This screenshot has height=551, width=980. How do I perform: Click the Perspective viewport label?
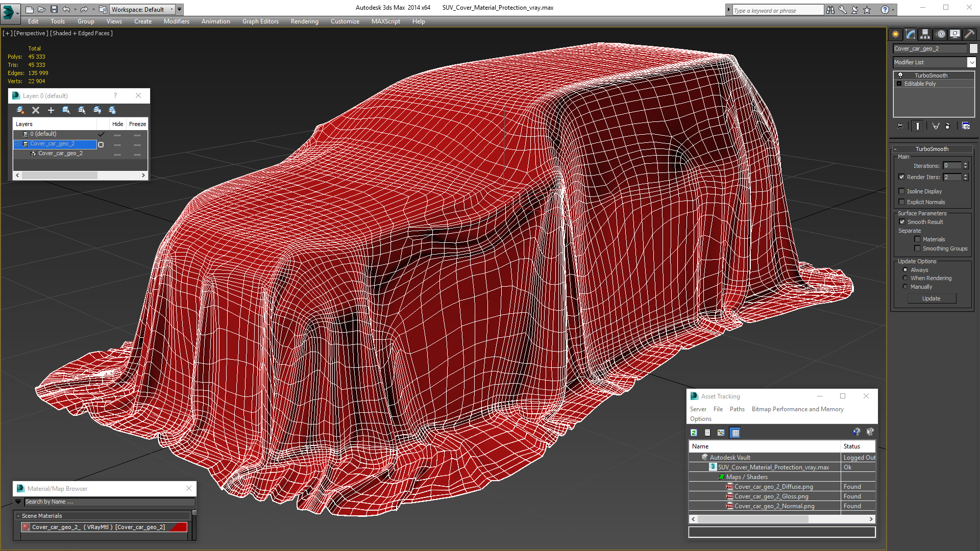pos(31,33)
